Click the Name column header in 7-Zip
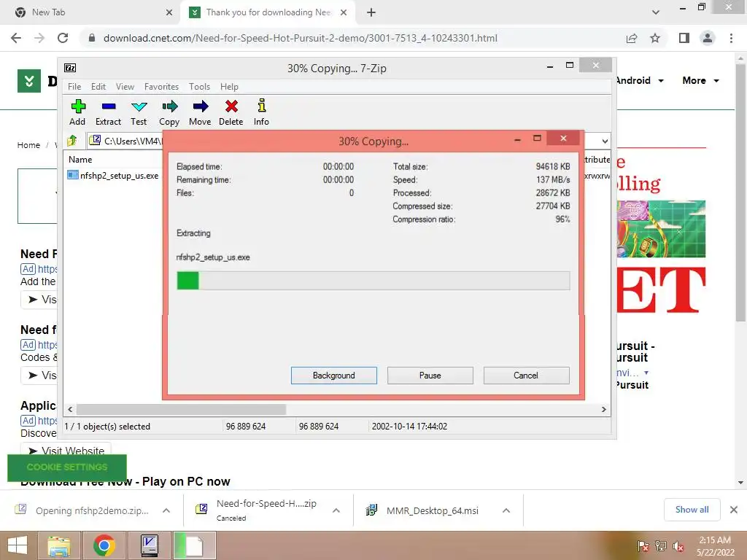 pos(80,160)
